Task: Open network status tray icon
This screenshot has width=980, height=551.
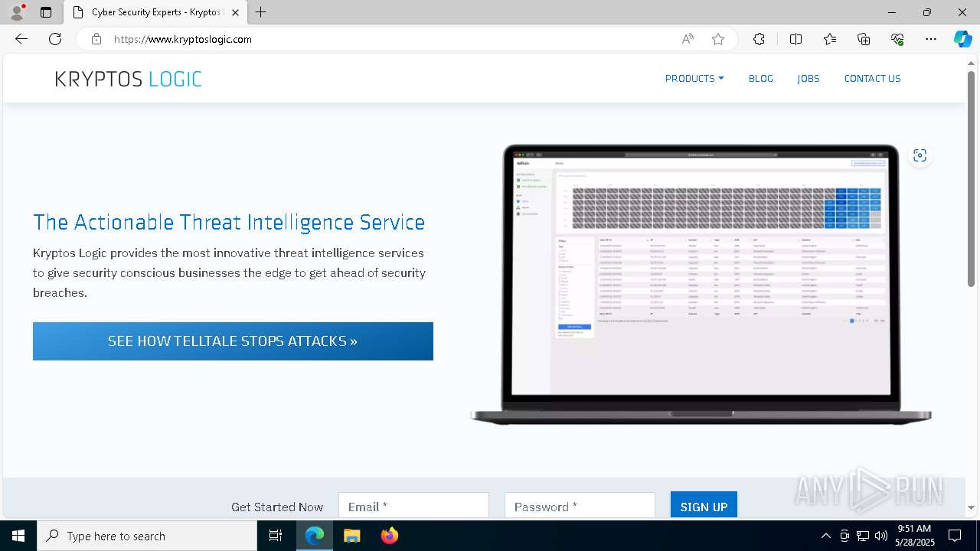Action: (x=863, y=536)
